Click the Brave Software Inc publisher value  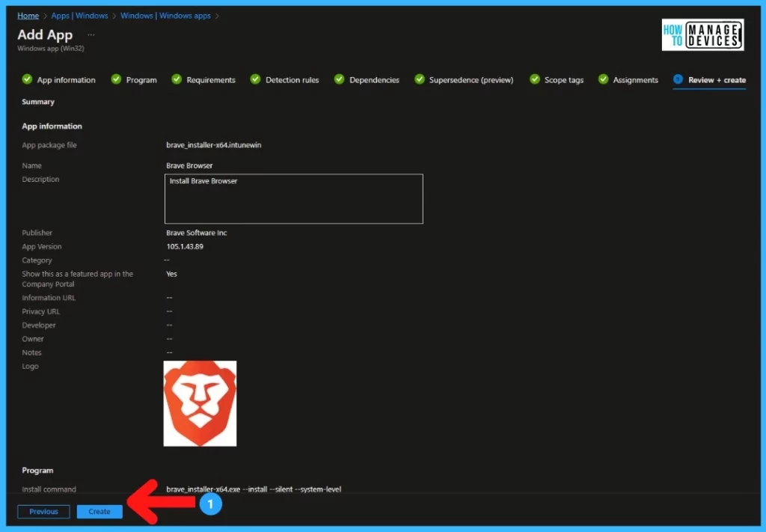197,233
